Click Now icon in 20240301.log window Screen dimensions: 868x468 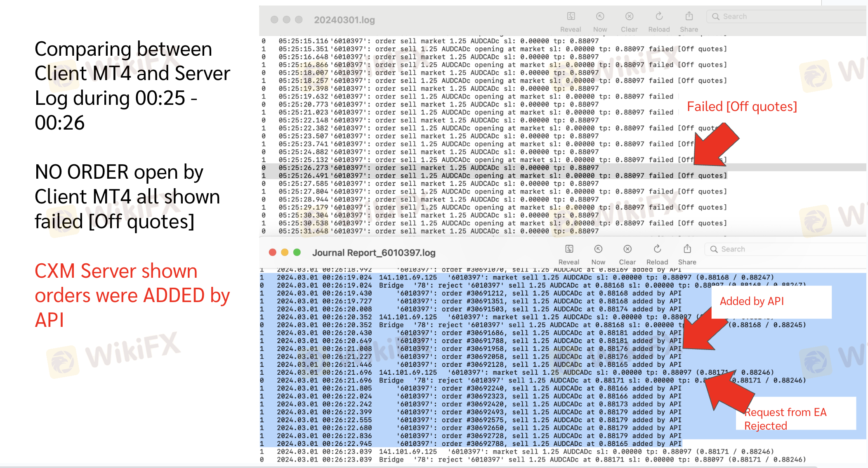click(600, 17)
